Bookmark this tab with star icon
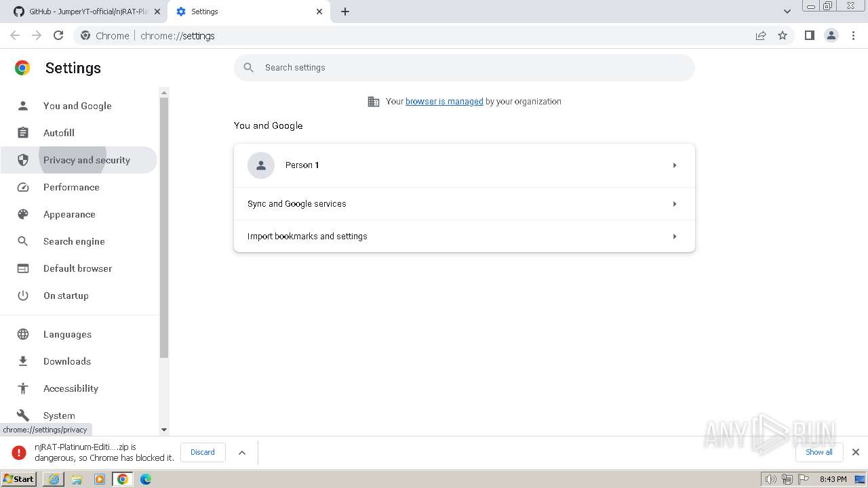Screen dimensions: 868x488 (783, 36)
